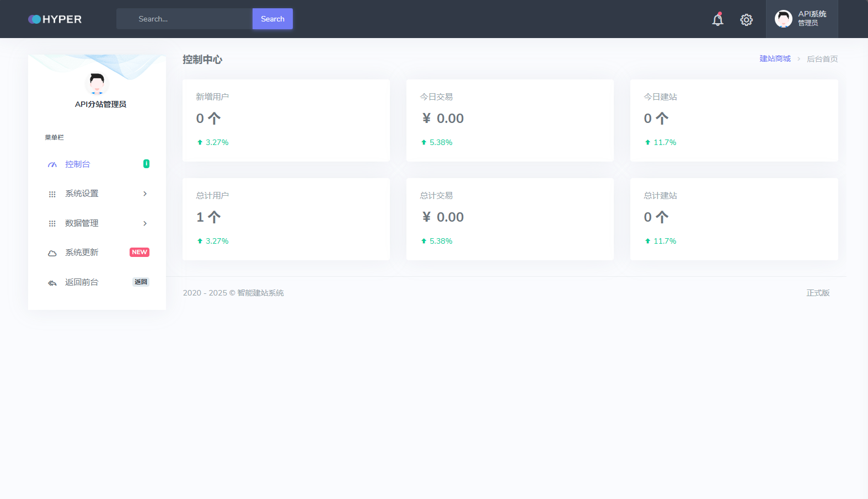Click the 返回 badge on 返回前台

[x=141, y=282]
